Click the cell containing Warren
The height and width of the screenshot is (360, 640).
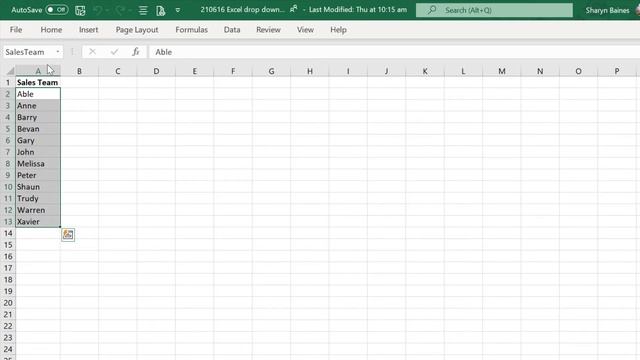coord(38,210)
